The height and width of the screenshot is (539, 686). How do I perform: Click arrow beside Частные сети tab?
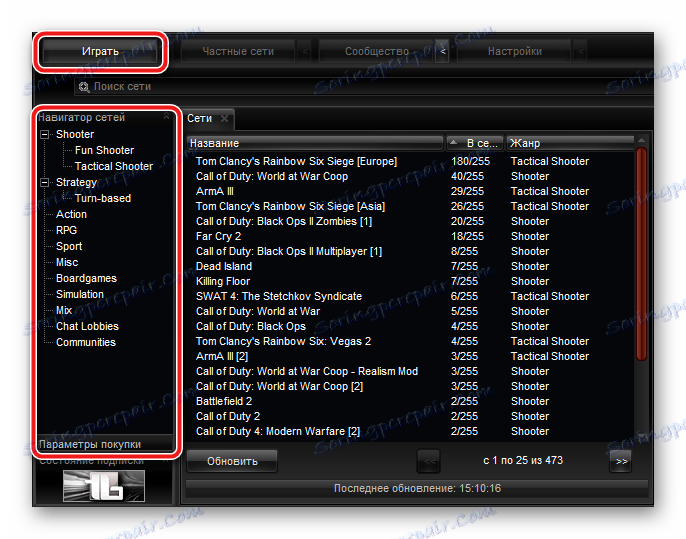(304, 52)
